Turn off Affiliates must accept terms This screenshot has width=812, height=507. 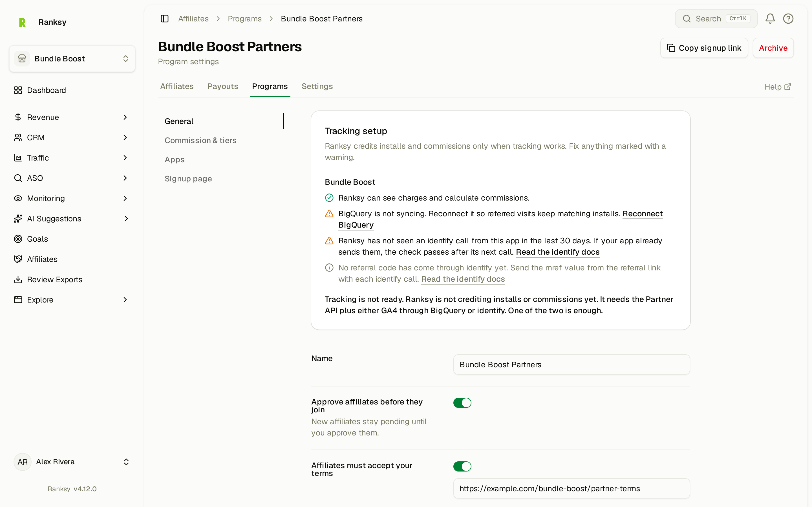point(462,466)
